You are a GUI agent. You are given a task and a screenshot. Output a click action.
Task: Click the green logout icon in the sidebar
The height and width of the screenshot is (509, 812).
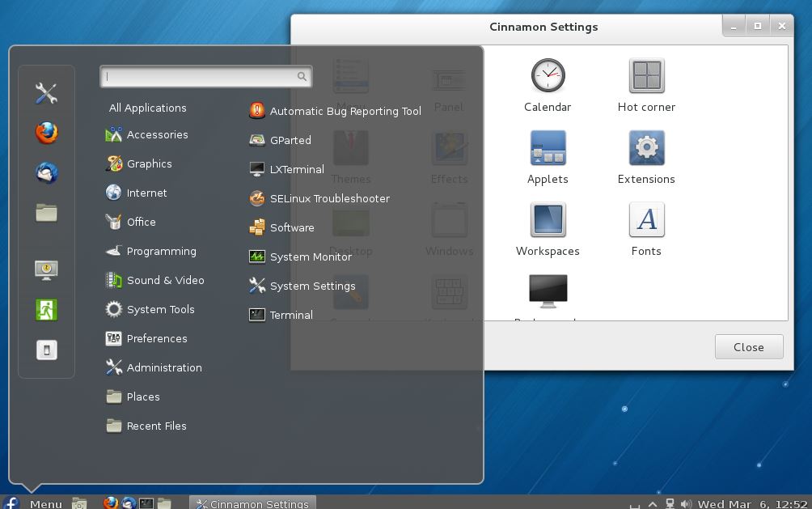(47, 310)
